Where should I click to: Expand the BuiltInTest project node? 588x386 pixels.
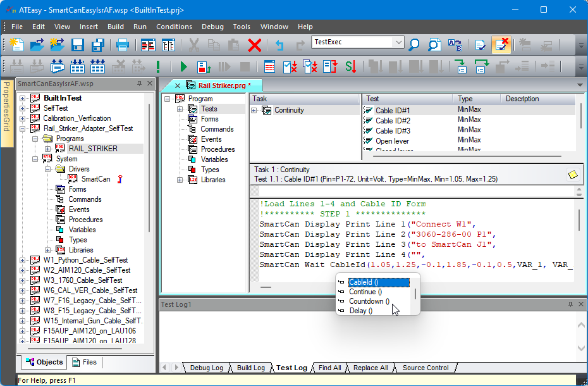click(23, 98)
